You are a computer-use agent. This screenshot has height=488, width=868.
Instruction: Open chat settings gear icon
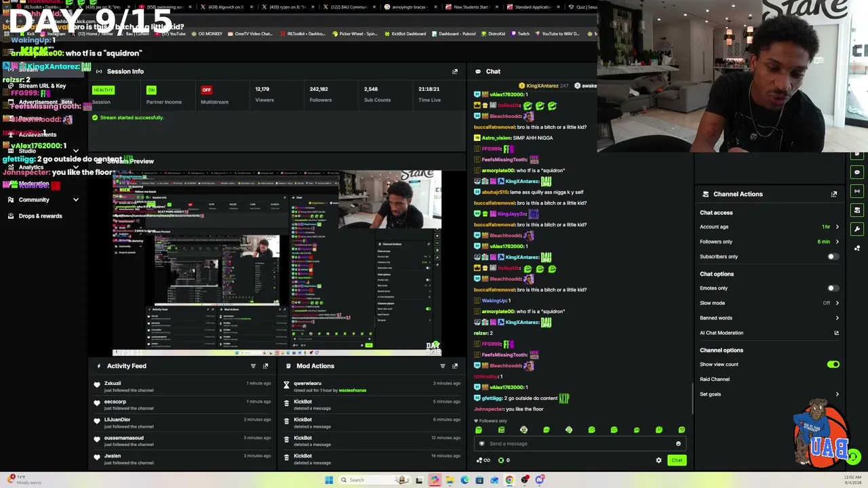click(658, 460)
